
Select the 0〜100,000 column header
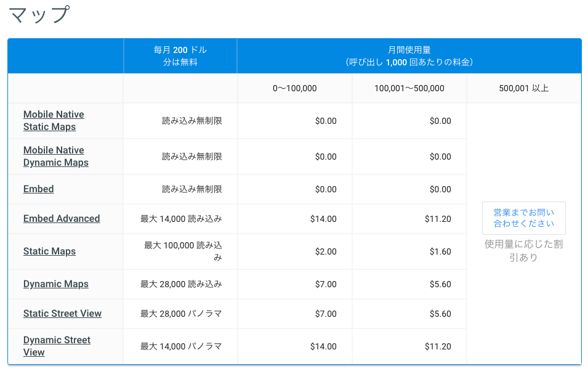pos(294,88)
